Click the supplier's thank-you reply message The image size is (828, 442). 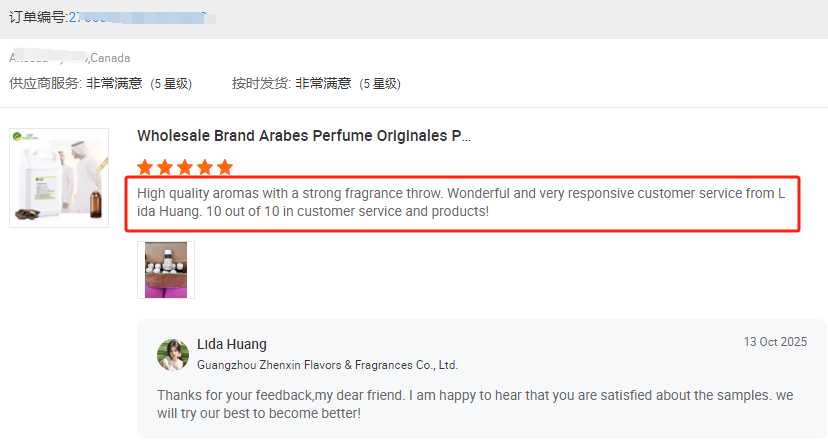(475, 404)
